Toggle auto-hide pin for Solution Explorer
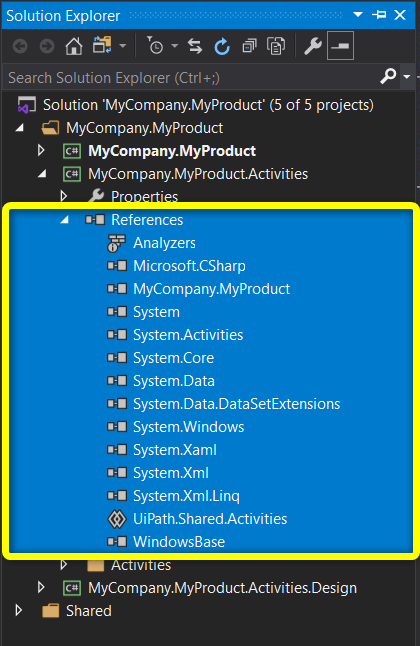420x646 pixels. [379, 15]
